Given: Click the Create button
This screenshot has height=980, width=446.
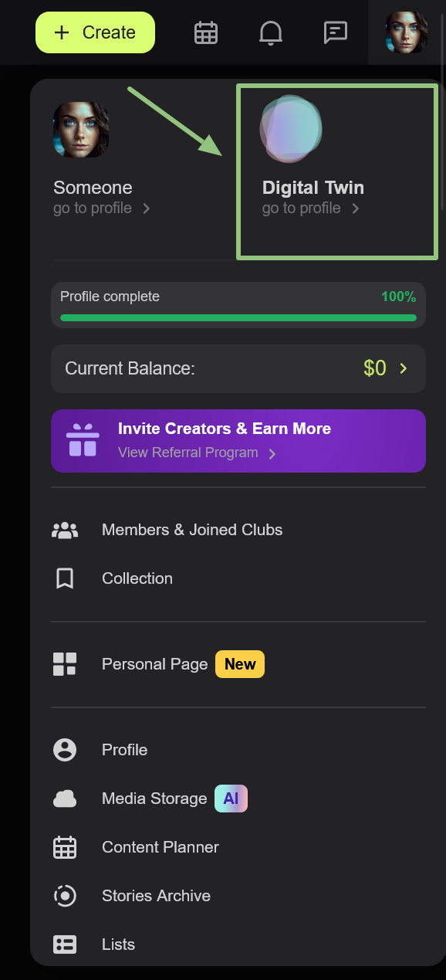Looking at the screenshot, I should [x=95, y=32].
